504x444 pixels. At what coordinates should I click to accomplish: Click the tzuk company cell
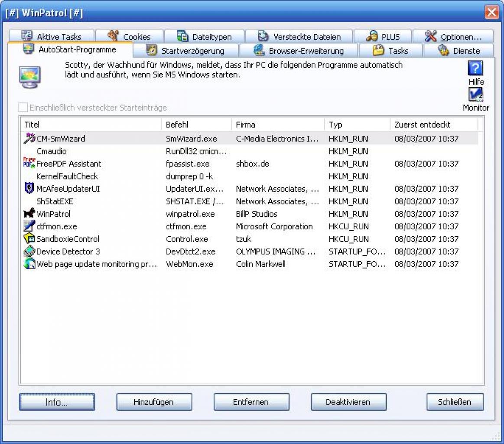click(x=243, y=239)
